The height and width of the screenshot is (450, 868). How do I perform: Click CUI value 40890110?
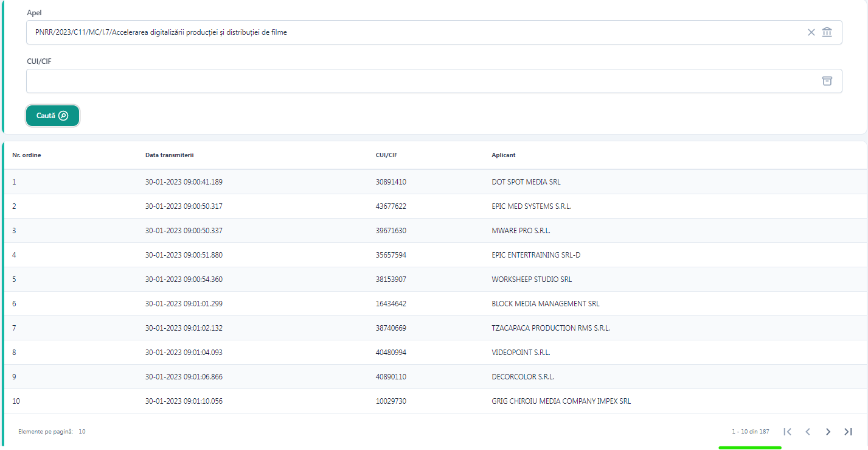point(391,377)
